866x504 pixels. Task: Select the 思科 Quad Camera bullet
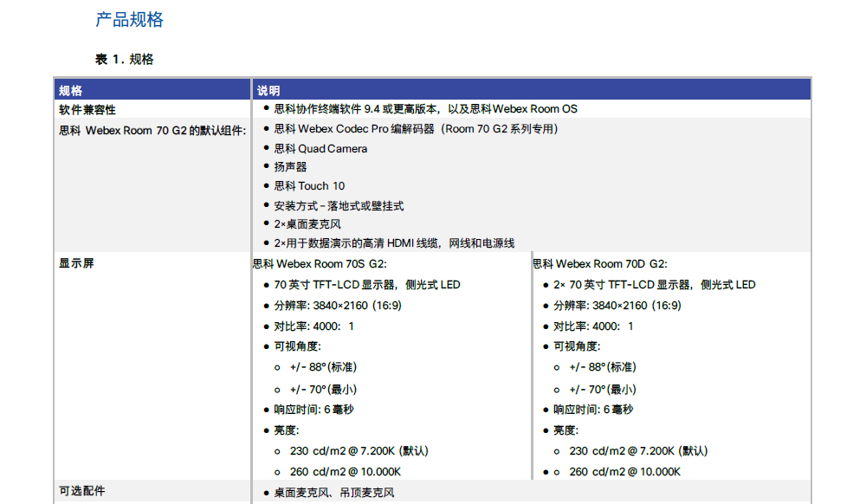point(320,148)
